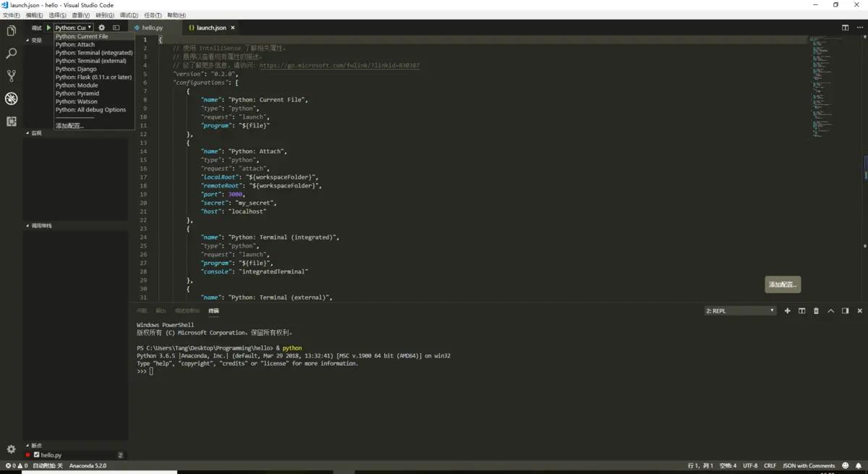Select Python: Django from configuration list
868x474 pixels.
point(76,69)
